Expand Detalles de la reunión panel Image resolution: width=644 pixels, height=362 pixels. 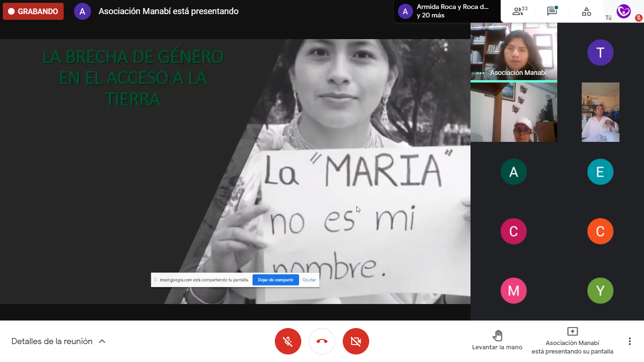pos(52,341)
